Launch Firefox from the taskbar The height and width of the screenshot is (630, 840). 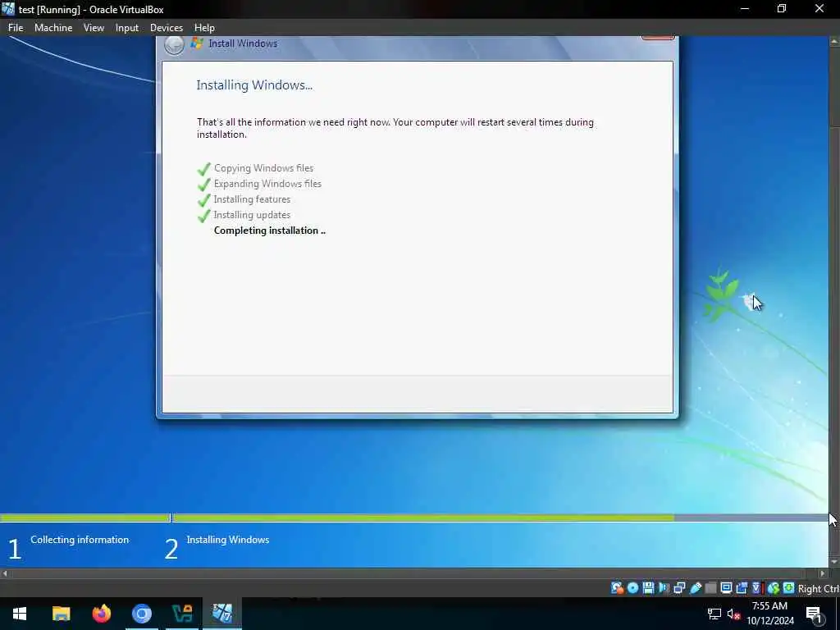point(101,614)
